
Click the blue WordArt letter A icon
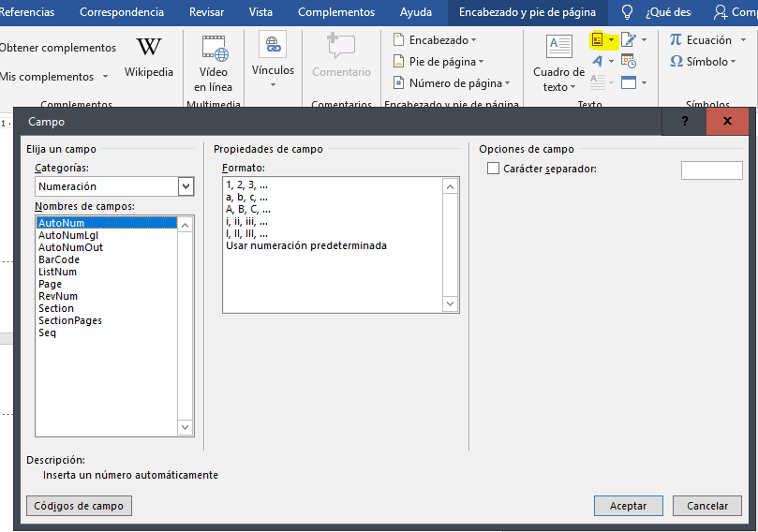(598, 61)
